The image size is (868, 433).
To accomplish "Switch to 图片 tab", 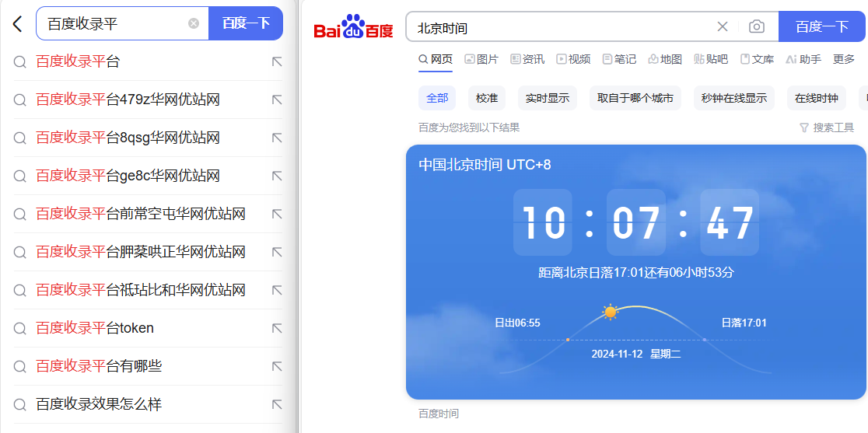I will pyautogui.click(x=481, y=59).
